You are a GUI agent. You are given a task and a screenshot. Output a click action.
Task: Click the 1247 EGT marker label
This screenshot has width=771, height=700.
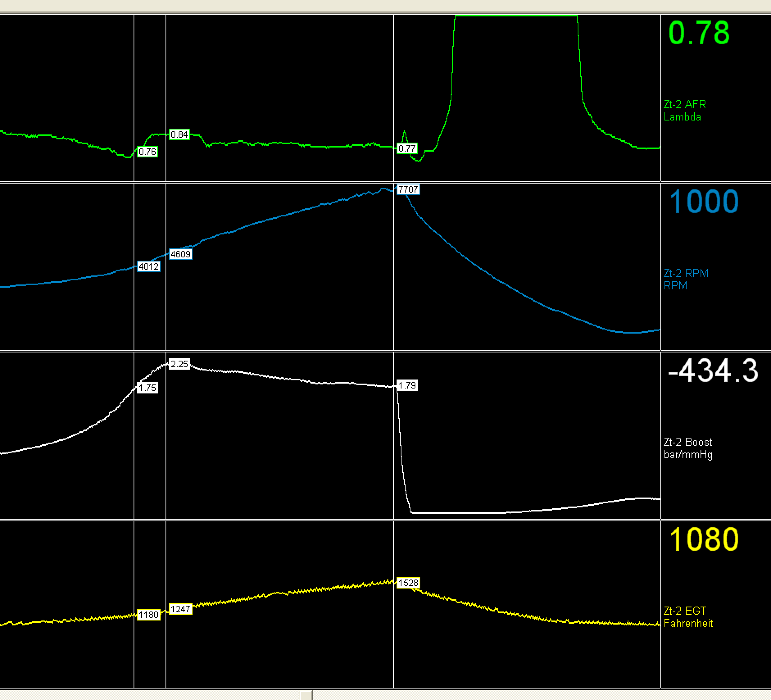coord(181,609)
